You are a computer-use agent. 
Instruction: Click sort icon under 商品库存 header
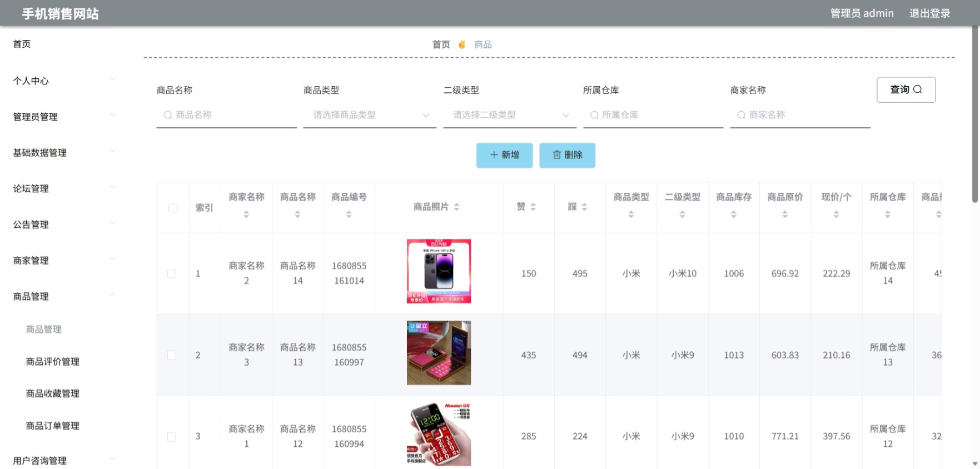coord(734,214)
